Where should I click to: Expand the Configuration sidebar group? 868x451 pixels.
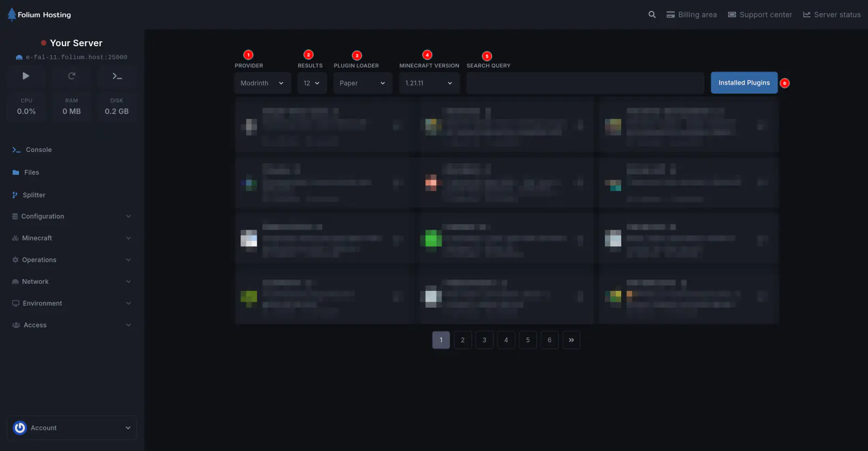click(x=72, y=217)
